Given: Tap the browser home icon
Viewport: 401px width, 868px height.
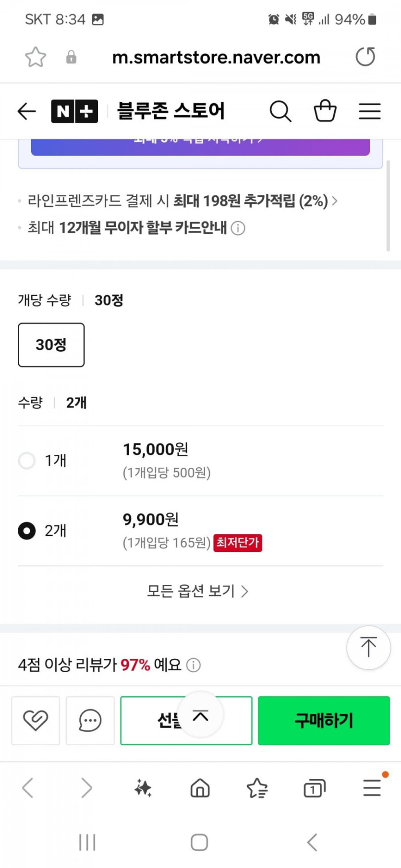Looking at the screenshot, I should pos(200,788).
